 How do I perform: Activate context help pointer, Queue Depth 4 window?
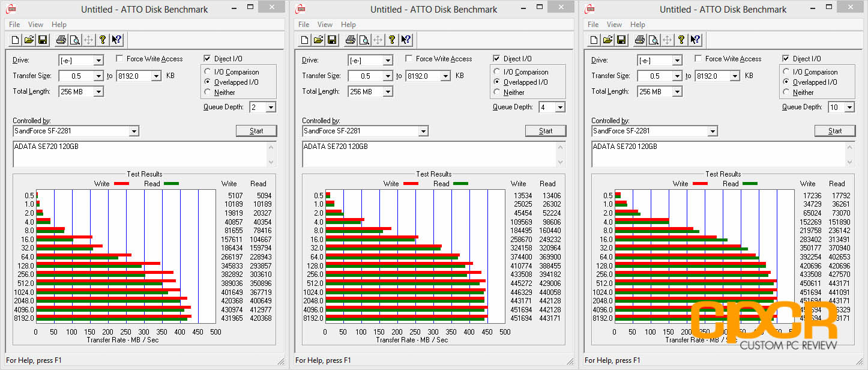coord(406,40)
